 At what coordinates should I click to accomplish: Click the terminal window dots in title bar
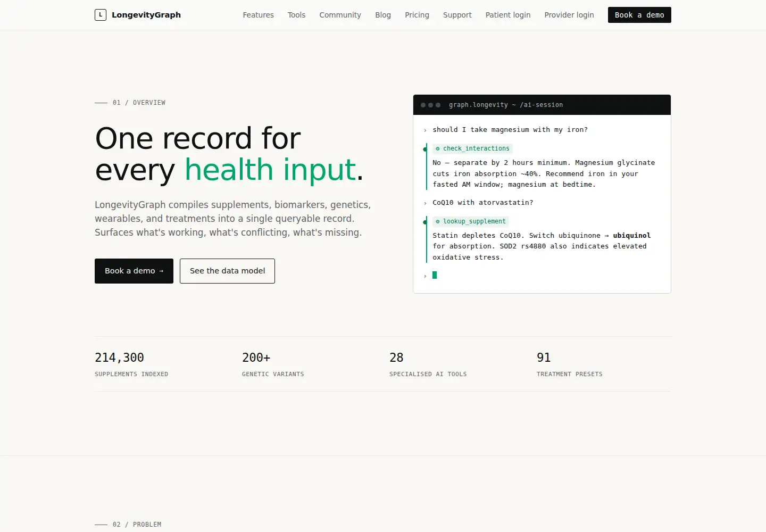[430, 105]
